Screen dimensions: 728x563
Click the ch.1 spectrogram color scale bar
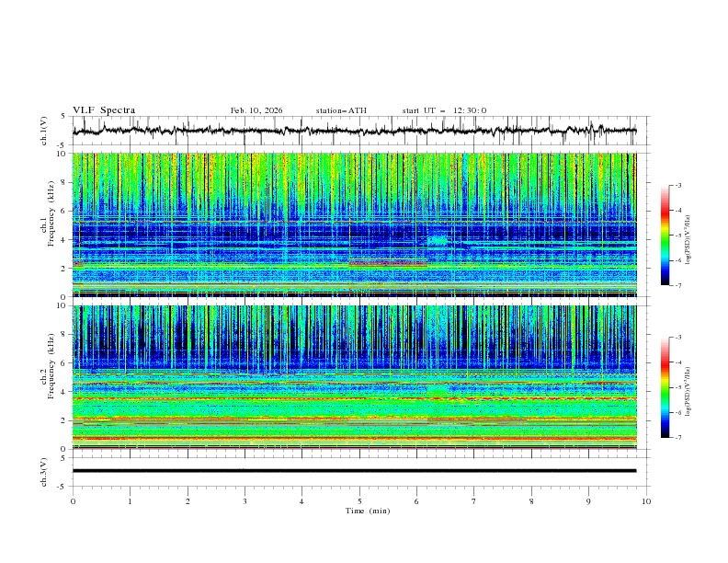pyautogui.click(x=665, y=236)
